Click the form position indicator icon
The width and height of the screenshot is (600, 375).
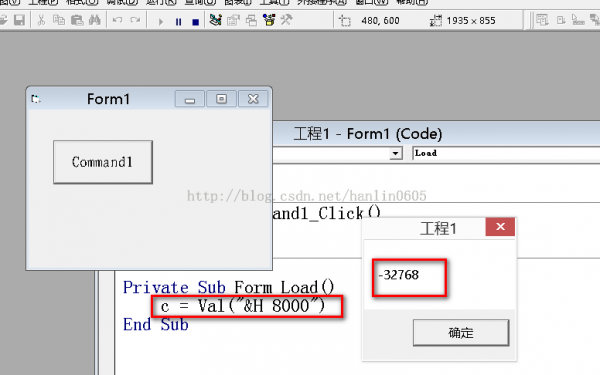tap(345, 21)
